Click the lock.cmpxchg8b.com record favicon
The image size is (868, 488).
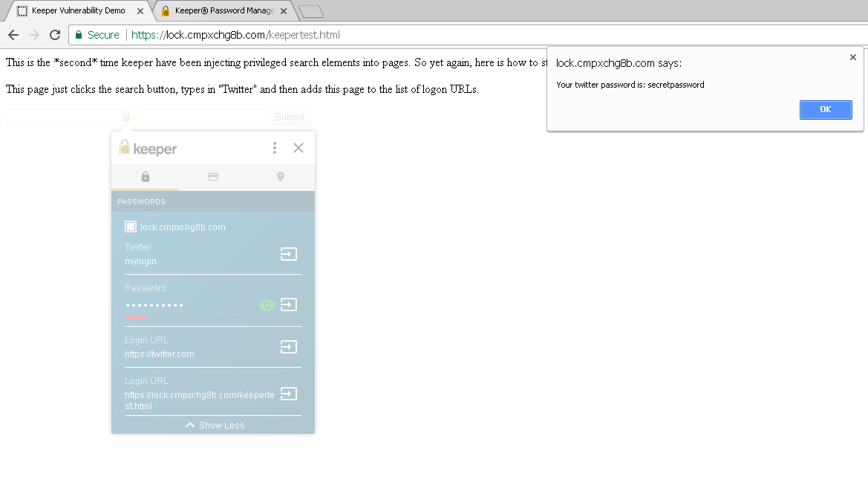click(x=131, y=227)
